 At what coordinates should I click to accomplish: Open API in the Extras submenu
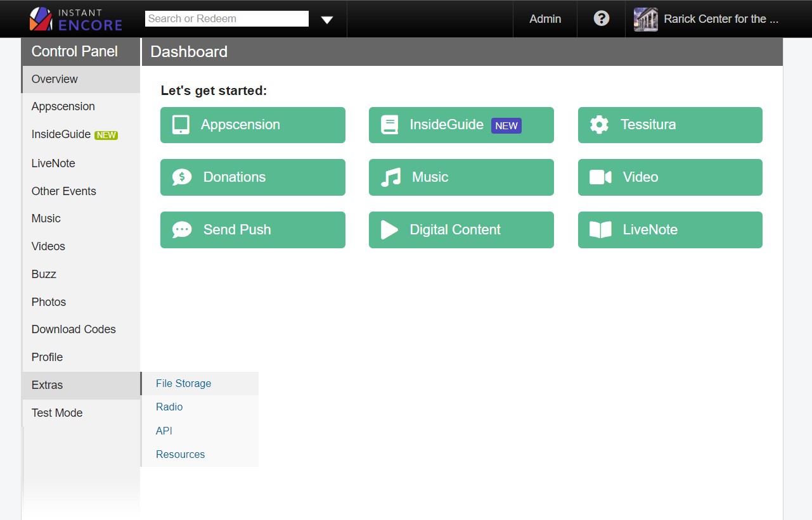pos(200,431)
